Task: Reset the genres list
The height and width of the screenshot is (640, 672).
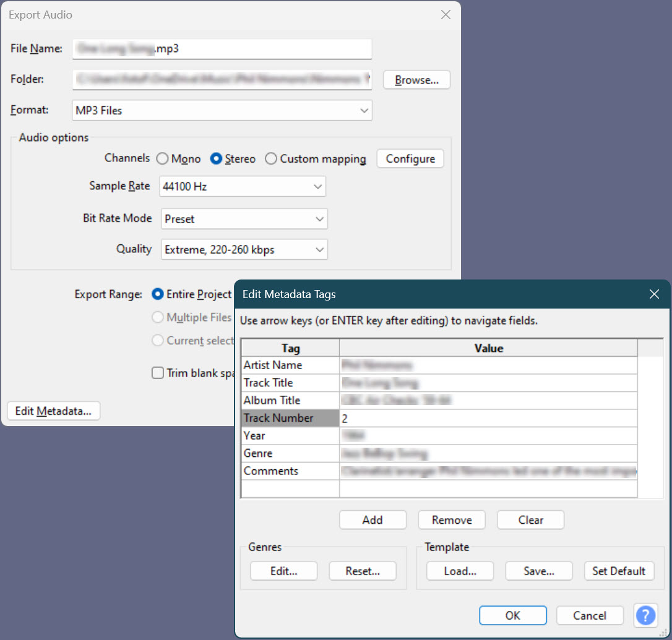Action: tap(363, 571)
